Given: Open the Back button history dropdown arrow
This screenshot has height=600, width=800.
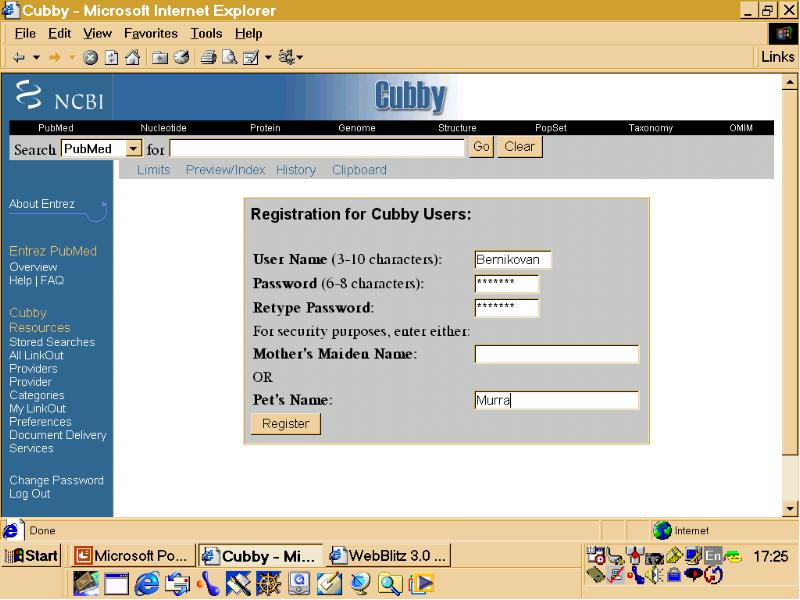Looking at the screenshot, I should (x=36, y=58).
